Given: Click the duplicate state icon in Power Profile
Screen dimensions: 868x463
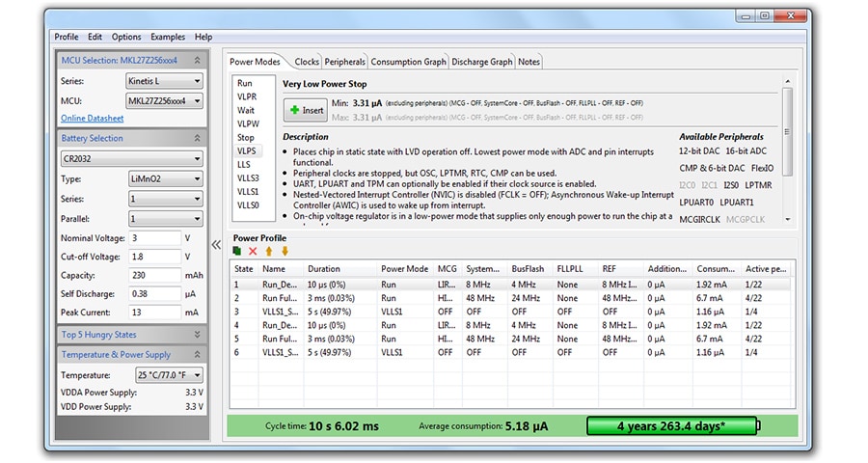Looking at the screenshot, I should click(x=237, y=251).
